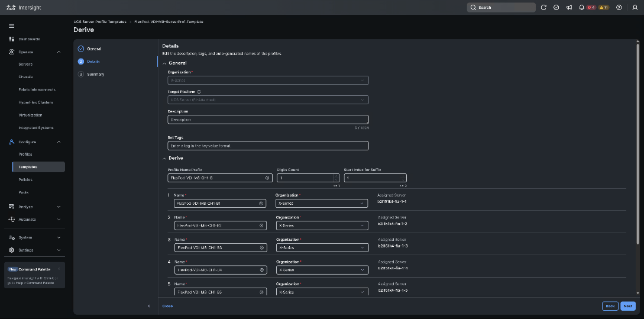This screenshot has height=319, width=644.
Task: Go to General wizard step
Action: tap(94, 49)
